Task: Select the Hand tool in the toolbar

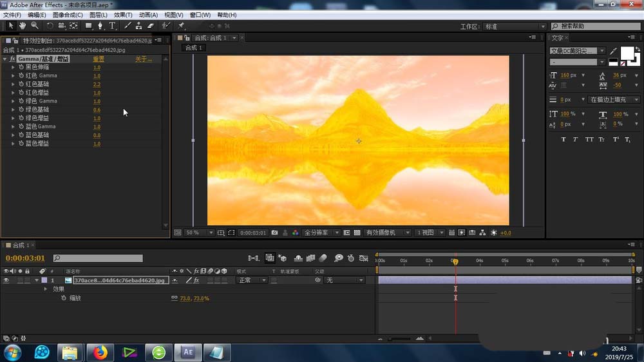Action: [23, 26]
